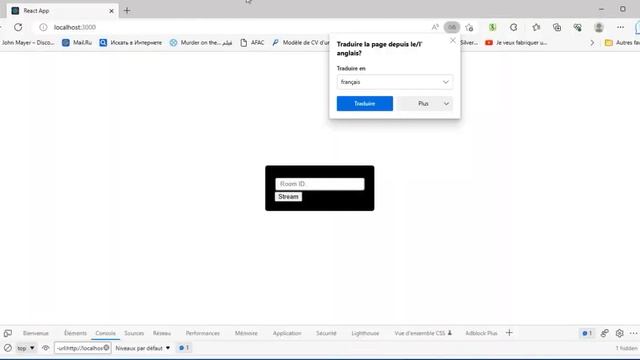Open the Réseau tab
Viewport: 640px width, 360px height.
[x=162, y=333]
